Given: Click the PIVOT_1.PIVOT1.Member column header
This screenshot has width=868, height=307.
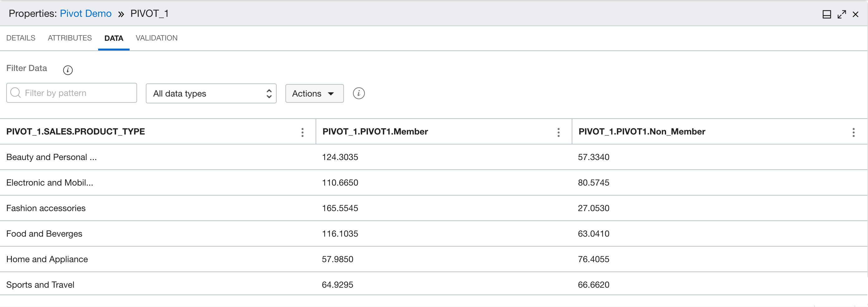Looking at the screenshot, I should [375, 132].
